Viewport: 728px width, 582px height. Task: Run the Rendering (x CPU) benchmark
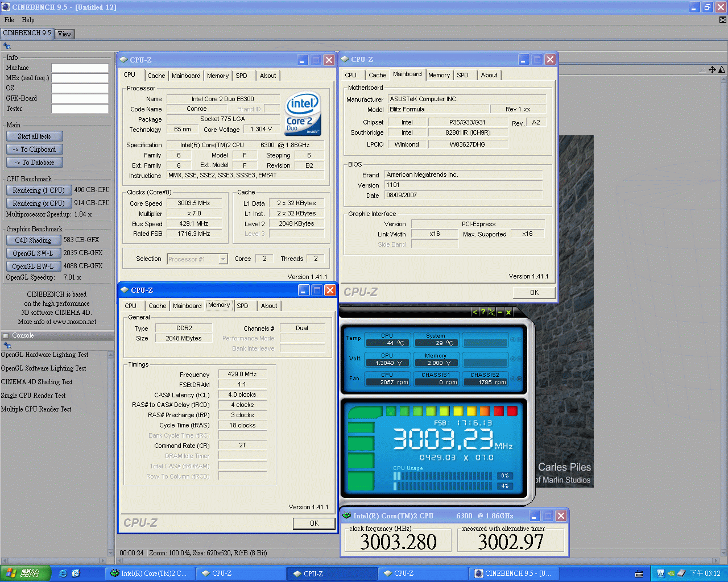coord(39,203)
